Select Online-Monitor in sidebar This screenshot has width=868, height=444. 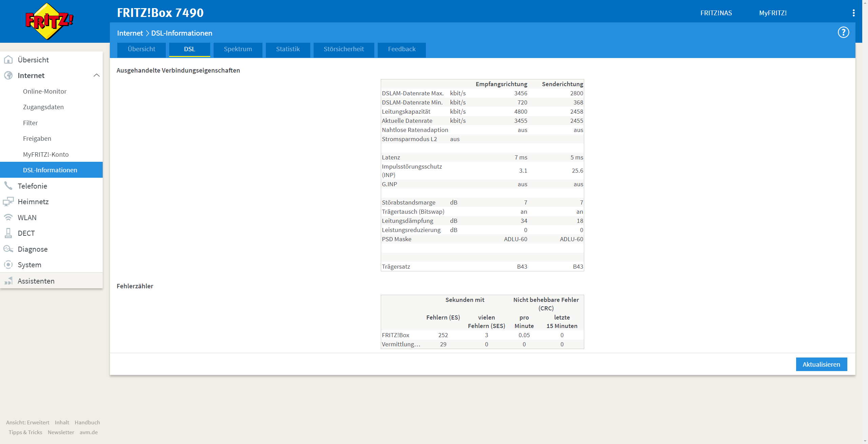[x=45, y=91]
